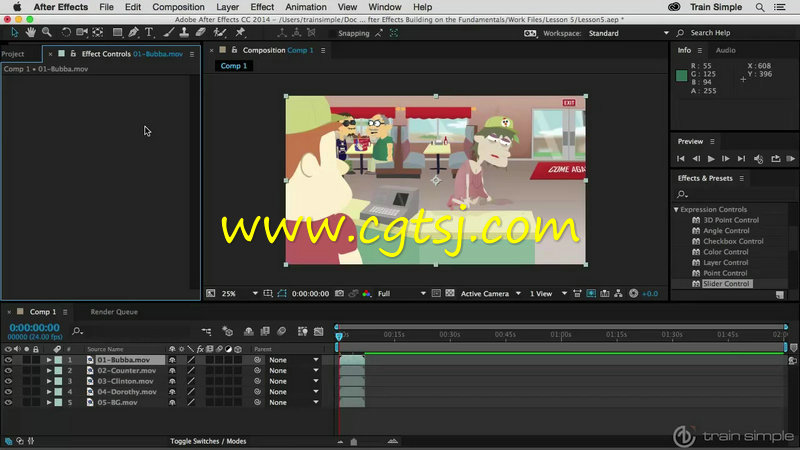800x450 pixels.
Task: Open the Effects & Presets search field
Action: 730,194
